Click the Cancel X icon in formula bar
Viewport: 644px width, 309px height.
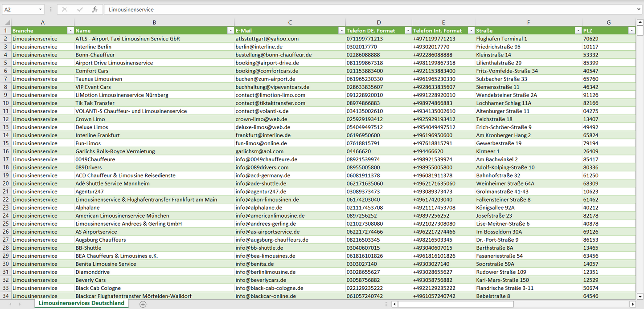click(65, 9)
